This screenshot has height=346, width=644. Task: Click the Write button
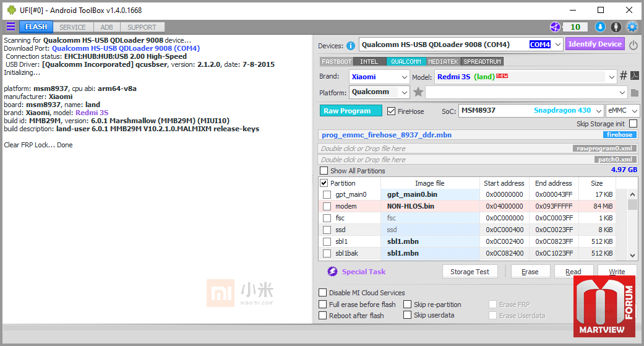(x=617, y=272)
